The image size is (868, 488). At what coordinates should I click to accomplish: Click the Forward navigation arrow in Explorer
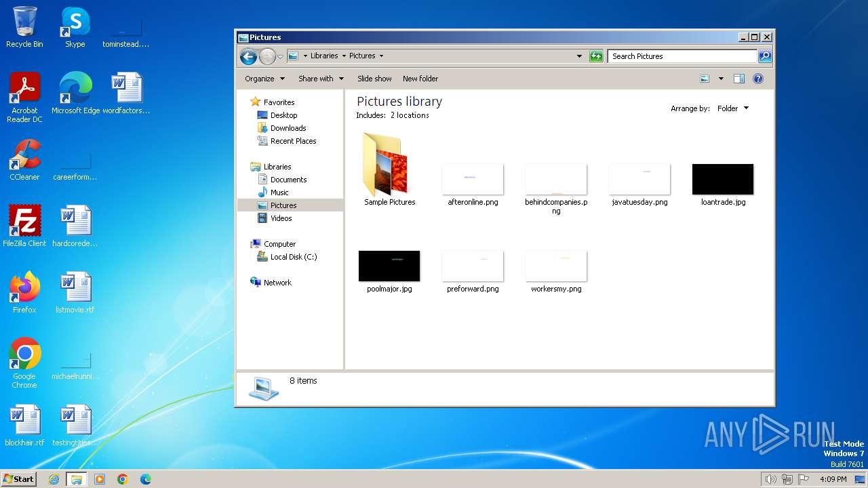coord(268,56)
